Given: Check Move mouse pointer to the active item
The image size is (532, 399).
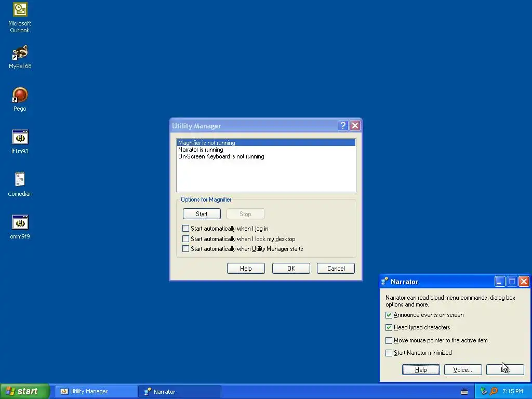Looking at the screenshot, I should tap(389, 340).
